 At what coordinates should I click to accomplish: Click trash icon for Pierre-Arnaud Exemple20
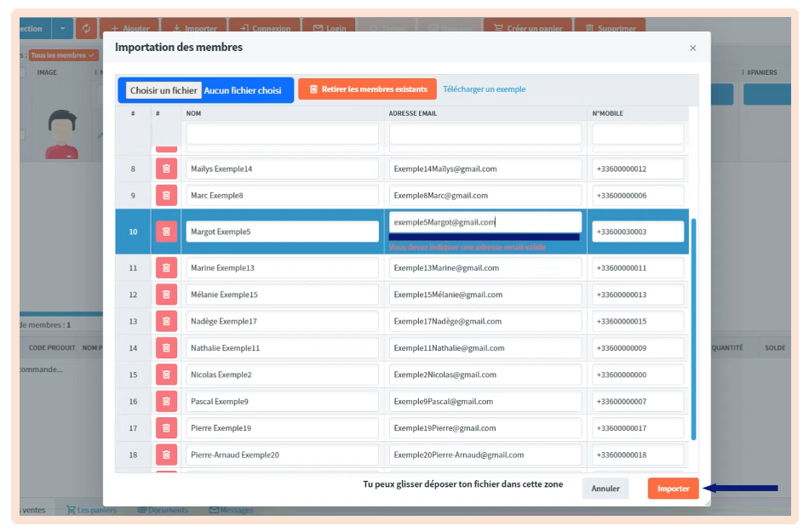[166, 455]
